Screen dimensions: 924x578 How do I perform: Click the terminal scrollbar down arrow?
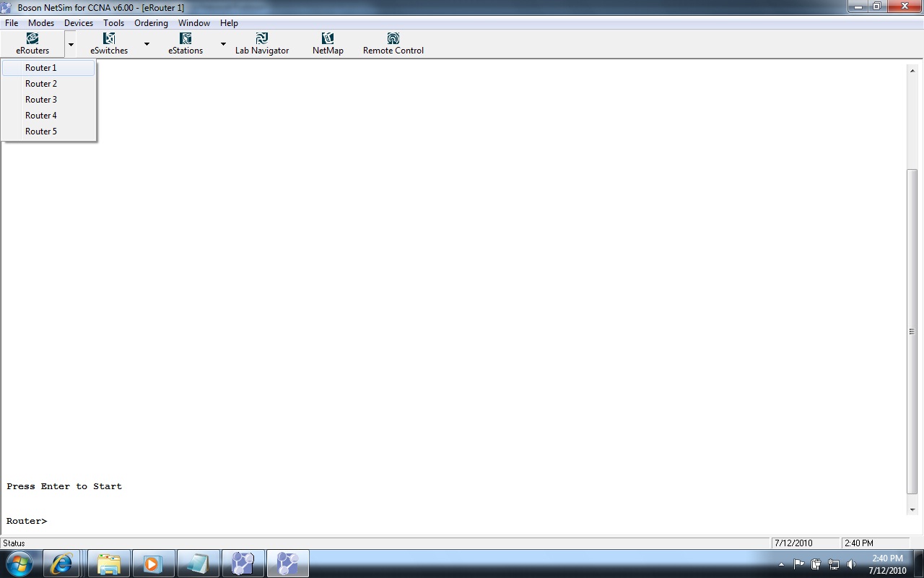[912, 509]
